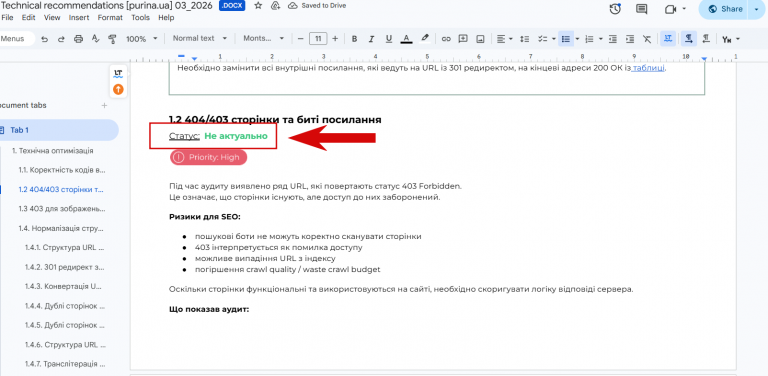Decrease font size

point(301,39)
